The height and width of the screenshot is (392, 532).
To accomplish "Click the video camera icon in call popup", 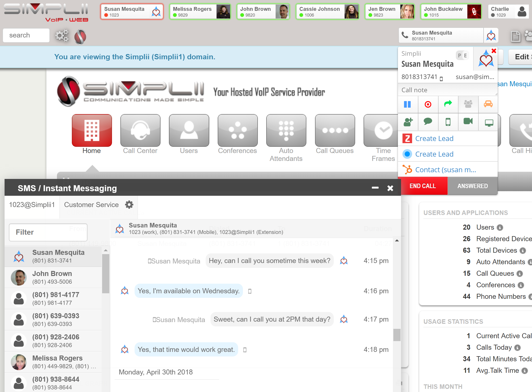I will 468,121.
